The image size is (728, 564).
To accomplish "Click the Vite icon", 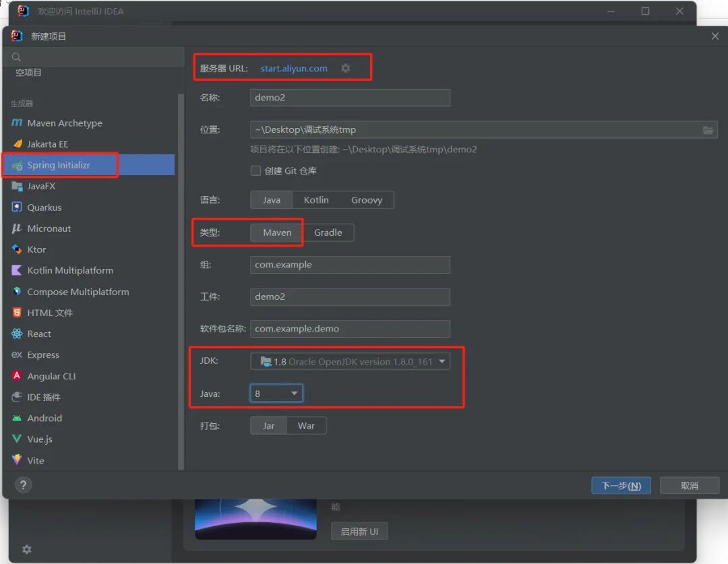I will (17, 460).
